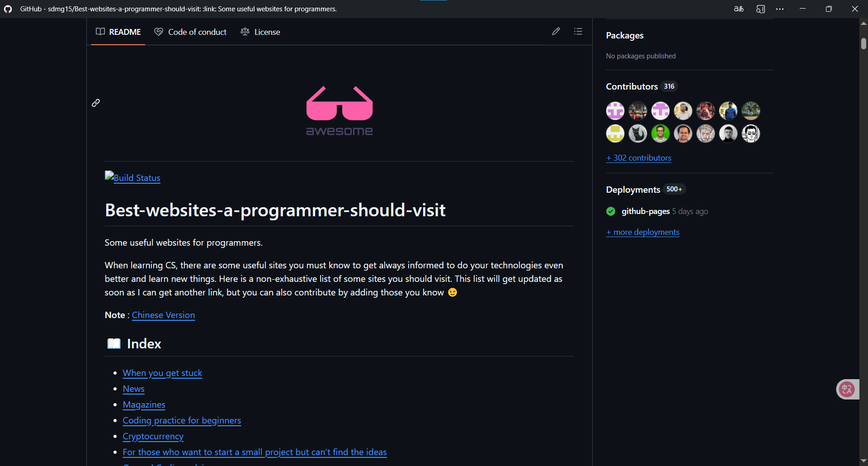Screen dimensions: 868x466
Task: Click the 316 contributors count badge
Action: 669,86
